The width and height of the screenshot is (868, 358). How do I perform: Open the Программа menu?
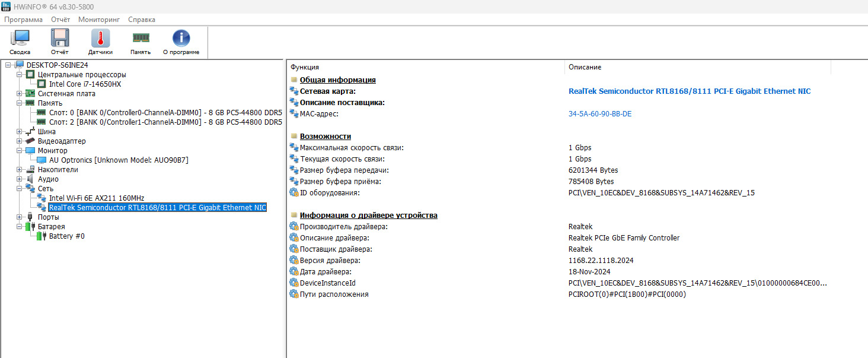click(24, 20)
